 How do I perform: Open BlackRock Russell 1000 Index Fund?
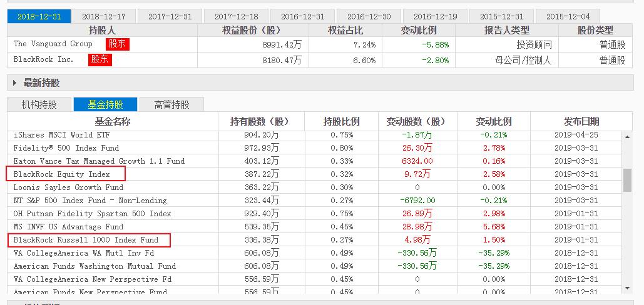coord(86,240)
